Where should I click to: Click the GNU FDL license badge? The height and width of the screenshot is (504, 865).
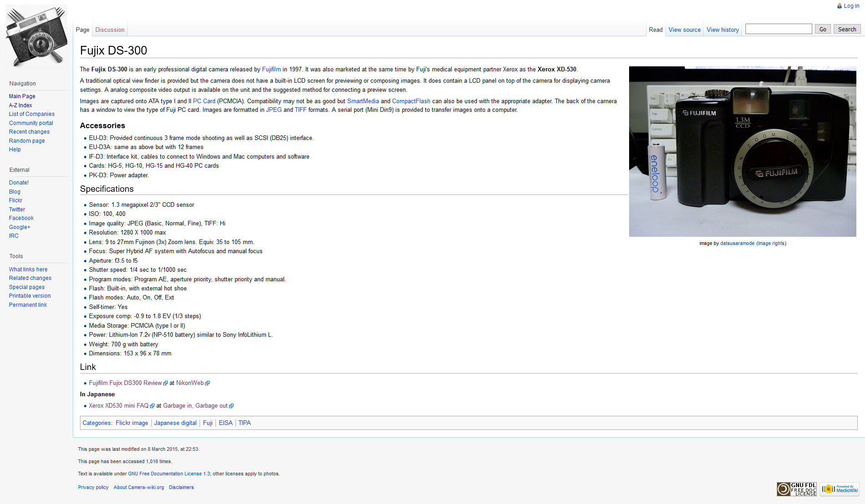796,489
